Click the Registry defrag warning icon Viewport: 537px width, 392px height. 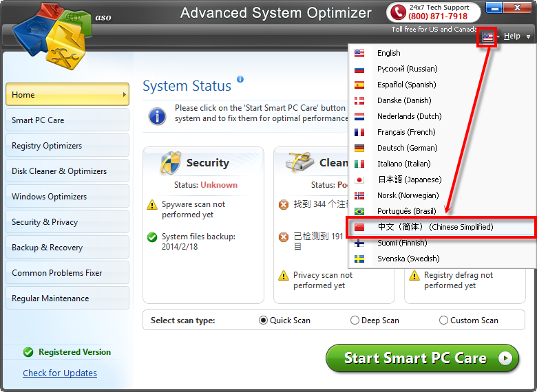tap(414, 275)
